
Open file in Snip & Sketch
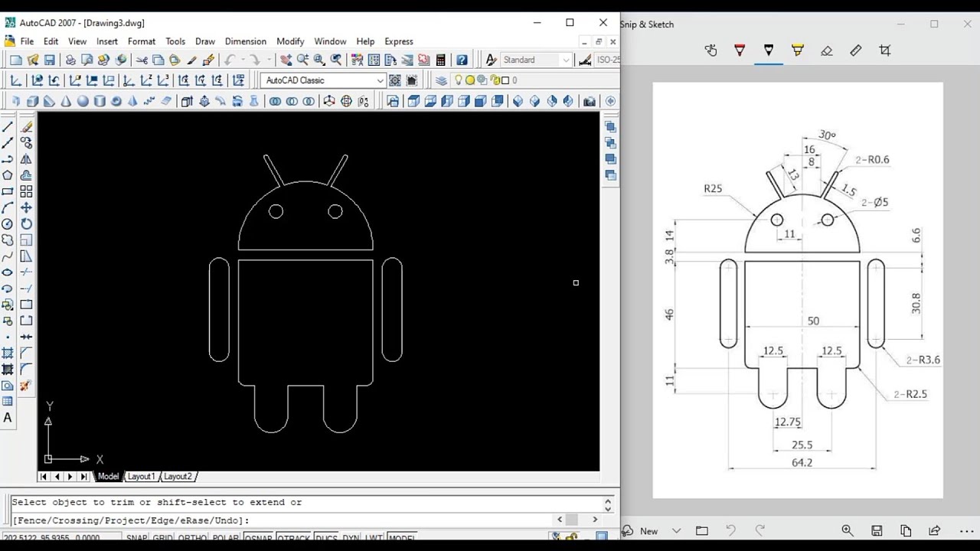[702, 530]
